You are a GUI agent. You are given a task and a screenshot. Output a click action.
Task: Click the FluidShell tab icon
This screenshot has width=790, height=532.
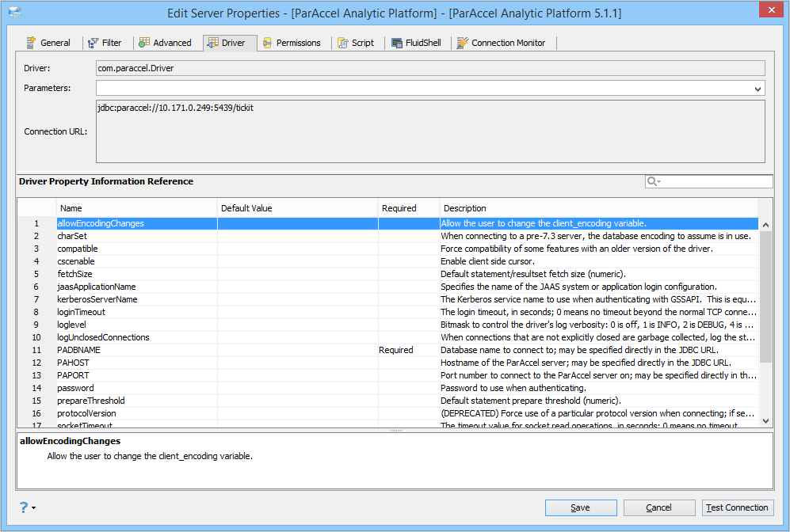(x=397, y=43)
